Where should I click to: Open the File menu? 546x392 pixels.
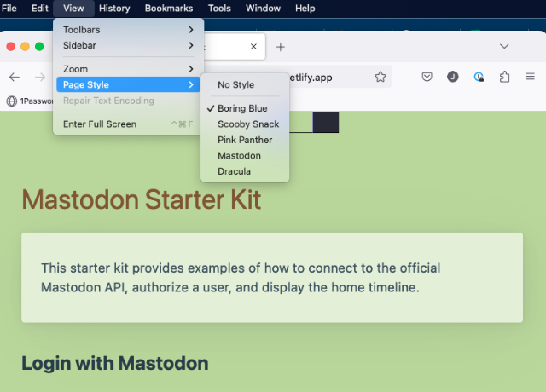pyautogui.click(x=9, y=9)
